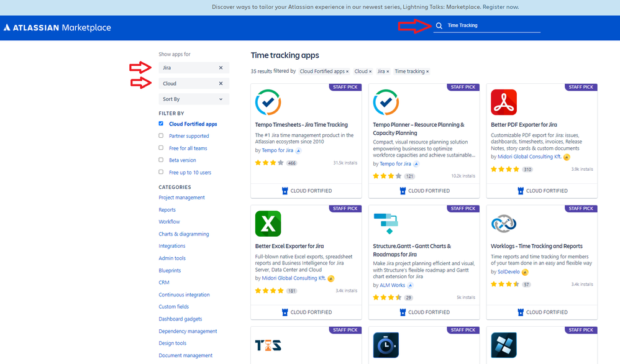
Task: Select the Blueprints category
Action: (170, 270)
